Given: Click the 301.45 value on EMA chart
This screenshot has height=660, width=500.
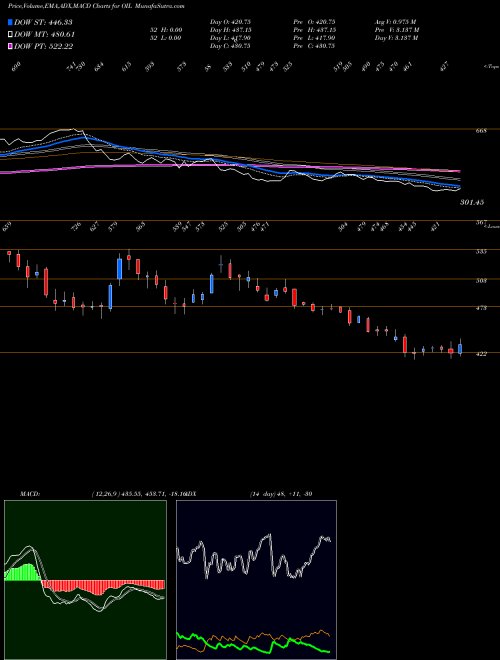Looking at the screenshot, I should coord(472,202).
